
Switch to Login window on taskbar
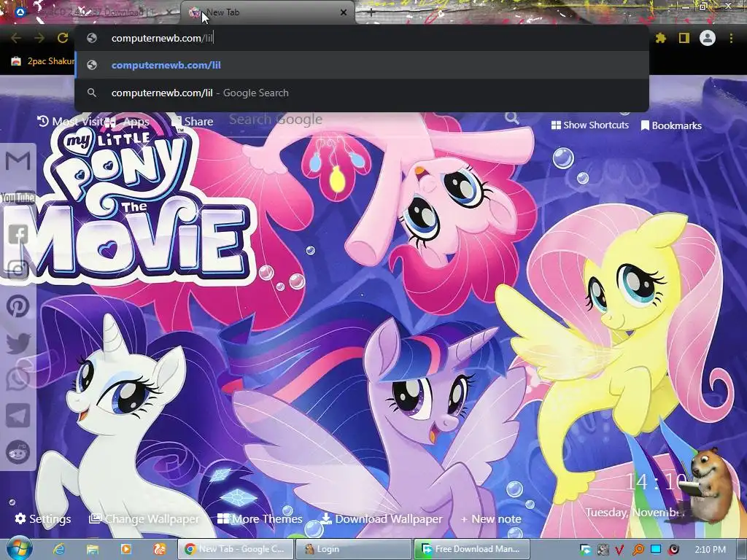(x=354, y=549)
